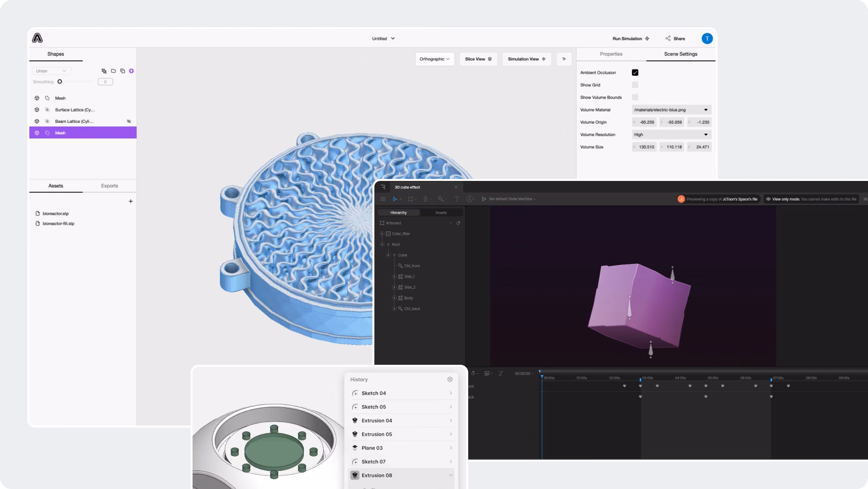
Task: Click the purple add shape plus icon
Action: [131, 71]
